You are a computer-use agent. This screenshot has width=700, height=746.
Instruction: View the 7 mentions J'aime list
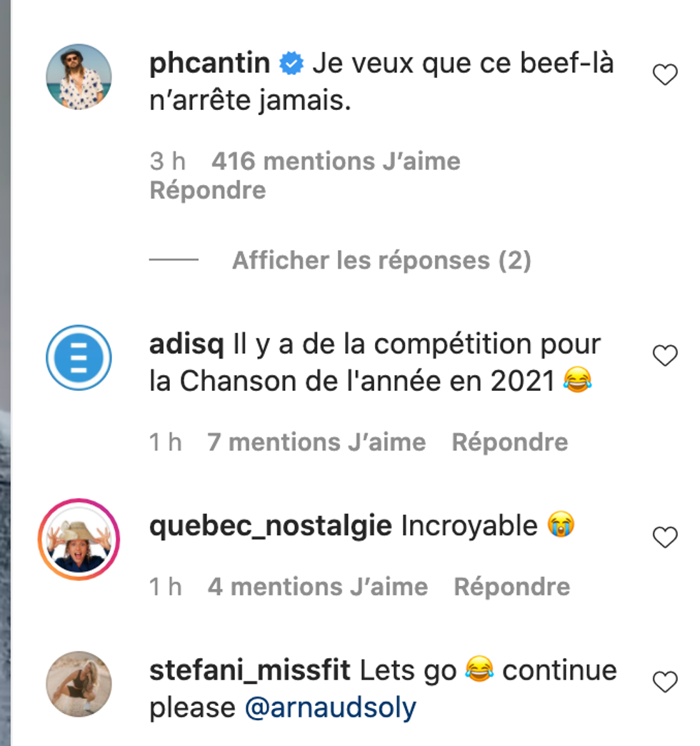[316, 442]
